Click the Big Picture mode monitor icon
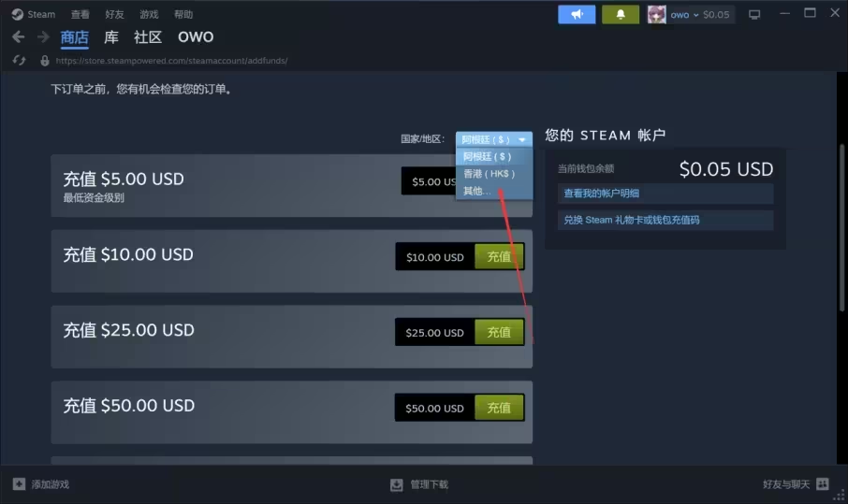Viewport: 848px width, 504px height. pyautogui.click(x=754, y=15)
